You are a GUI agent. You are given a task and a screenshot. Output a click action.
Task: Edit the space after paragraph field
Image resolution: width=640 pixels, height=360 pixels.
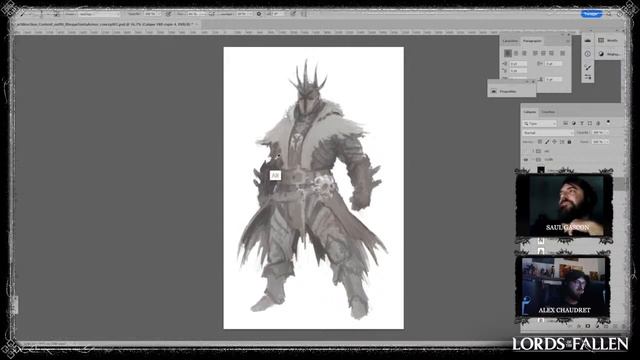pyautogui.click(x=553, y=79)
